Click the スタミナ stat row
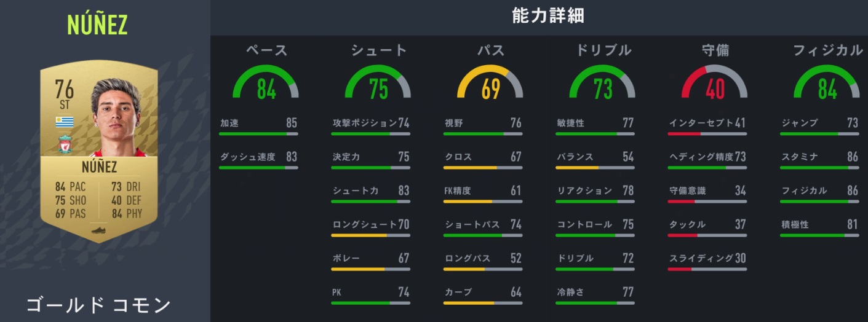Screen dimensions: 868x322 point(819,157)
